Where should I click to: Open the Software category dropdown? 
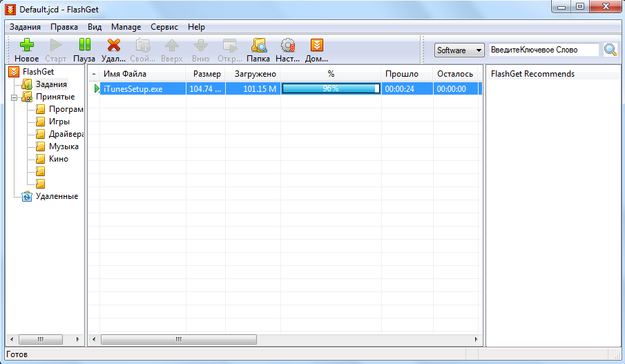pyautogui.click(x=459, y=50)
